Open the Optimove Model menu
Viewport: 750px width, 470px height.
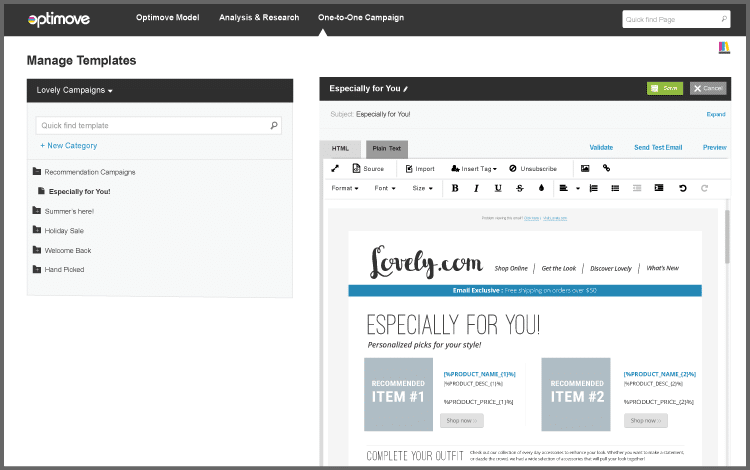tap(167, 18)
